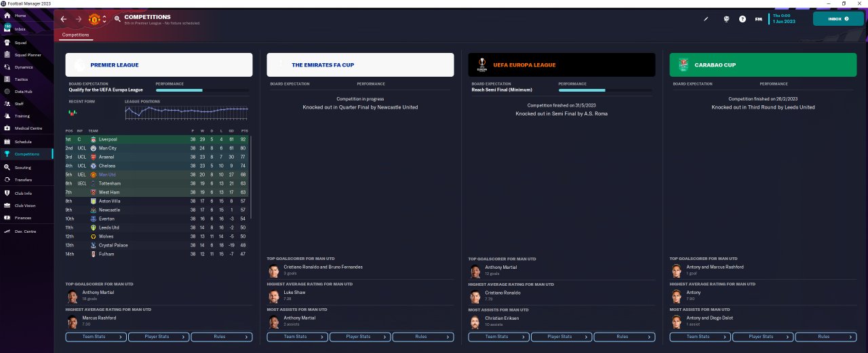This screenshot has width=868, height=353.
Task: Open Marcus Rashford highest average rating
Action: pos(98,318)
